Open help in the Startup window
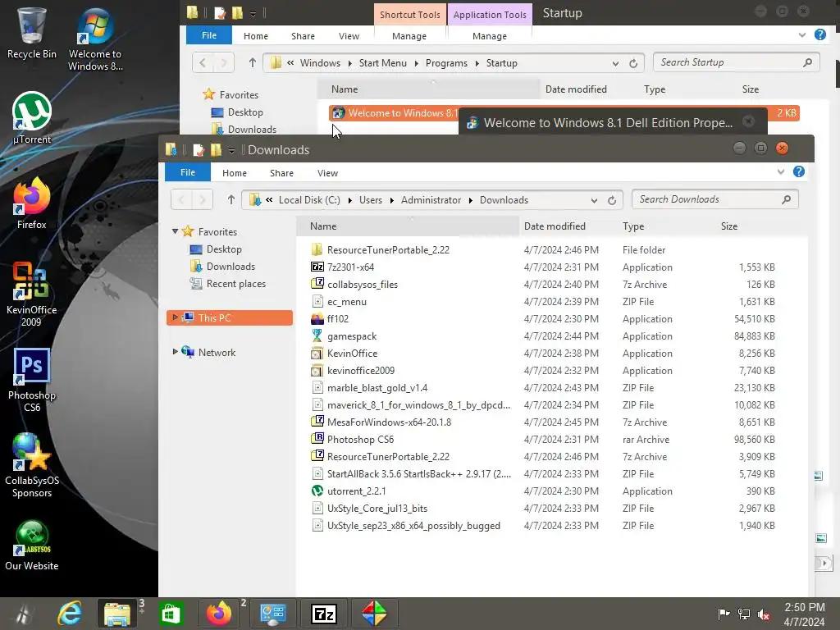This screenshot has width=840, height=630. coord(820,34)
